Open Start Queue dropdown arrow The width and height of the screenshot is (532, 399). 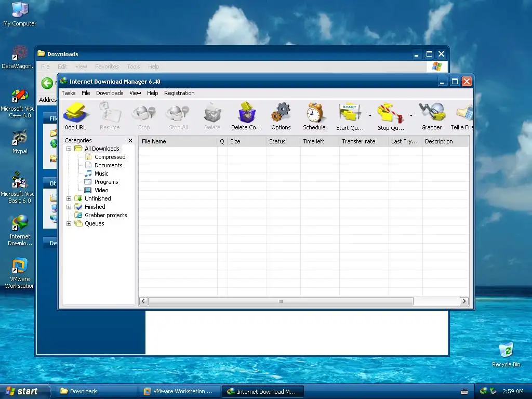click(370, 116)
